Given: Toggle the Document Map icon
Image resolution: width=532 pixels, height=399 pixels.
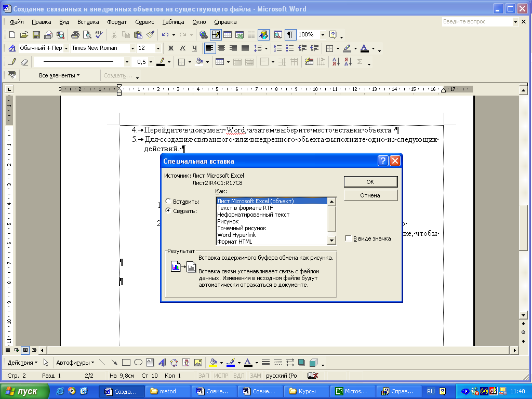Looking at the screenshot, I should click(278, 35).
